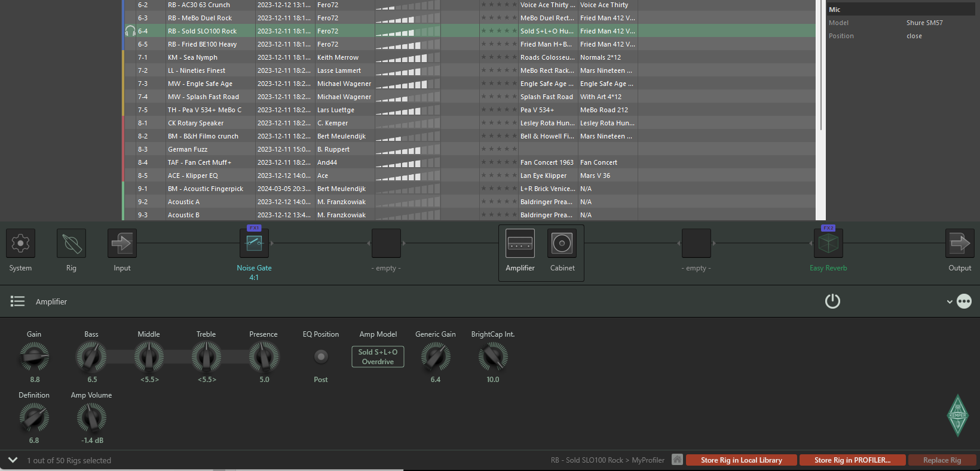Open the Amp Model Sold S+L+O selector
Image resolution: width=980 pixels, height=471 pixels.
tap(378, 357)
